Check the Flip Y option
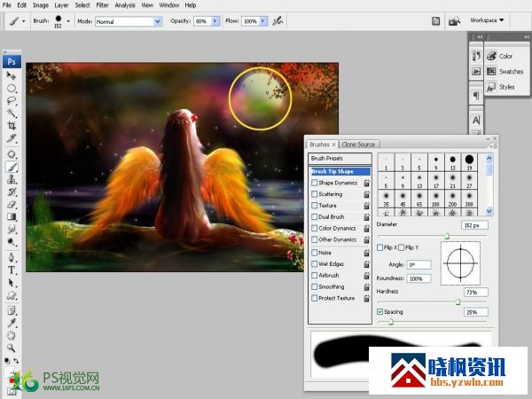Viewport: 532px width, 399px height. pos(402,247)
